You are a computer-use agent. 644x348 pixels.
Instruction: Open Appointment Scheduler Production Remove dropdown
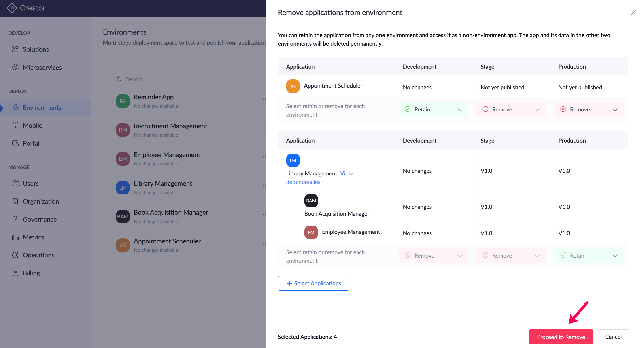coord(589,109)
